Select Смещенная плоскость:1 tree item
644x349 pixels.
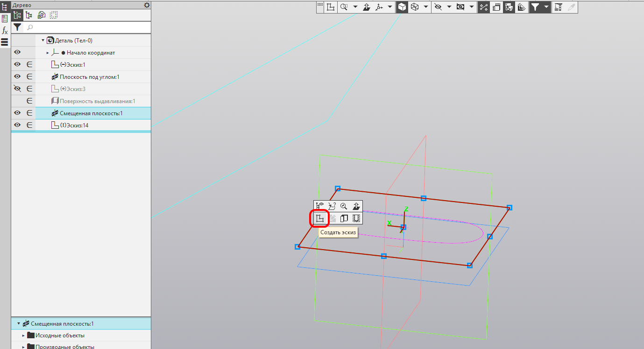tap(91, 113)
